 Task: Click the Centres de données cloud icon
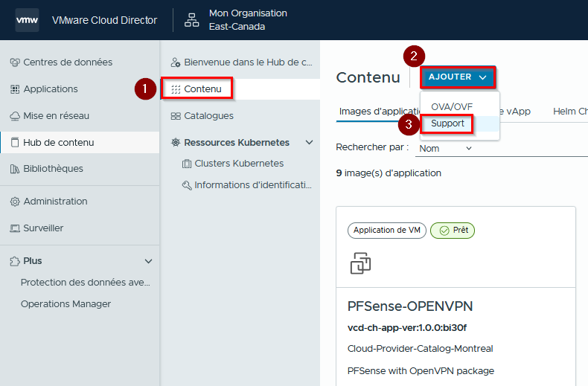(x=15, y=62)
